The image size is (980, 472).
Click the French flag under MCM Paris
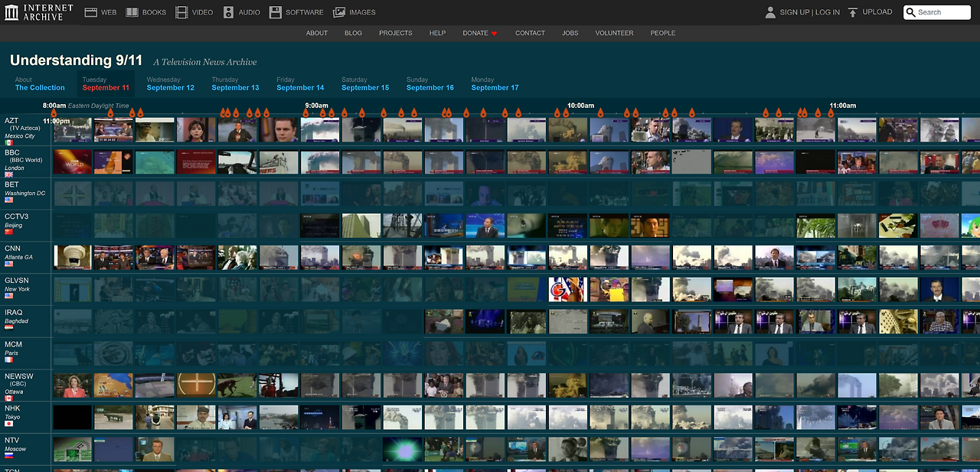(9, 360)
